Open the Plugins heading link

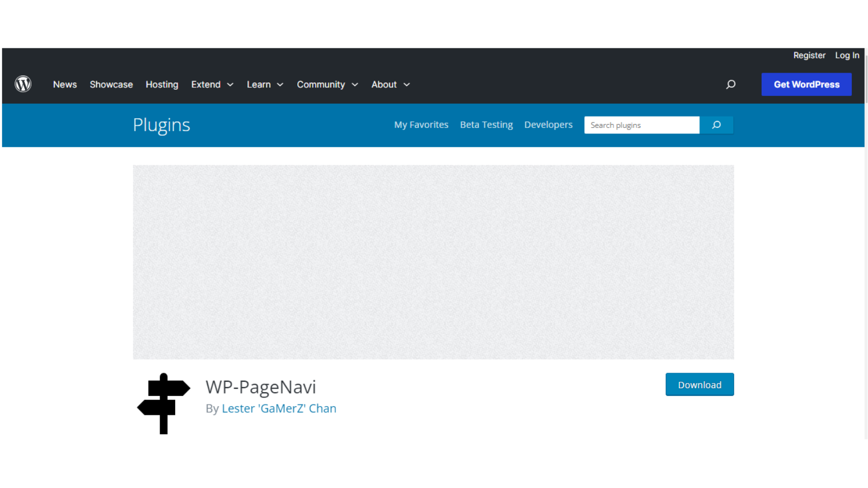[162, 125]
